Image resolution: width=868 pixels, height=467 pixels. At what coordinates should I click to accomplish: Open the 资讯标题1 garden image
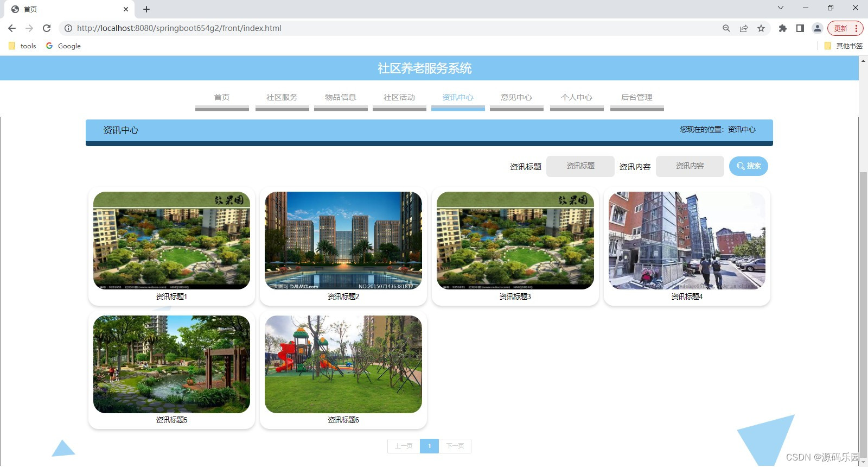[171, 241]
